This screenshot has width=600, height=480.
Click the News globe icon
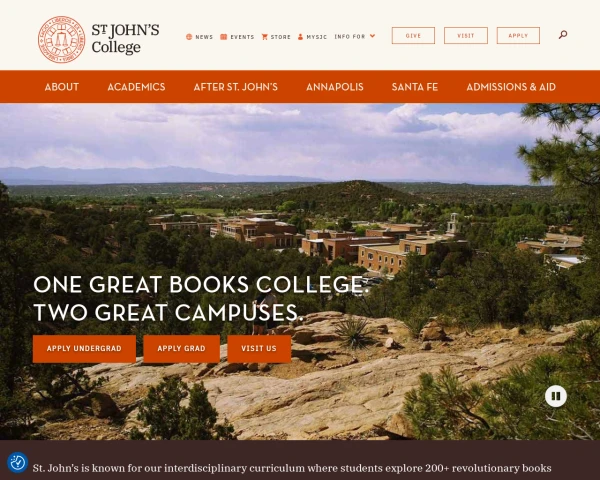[189, 37]
